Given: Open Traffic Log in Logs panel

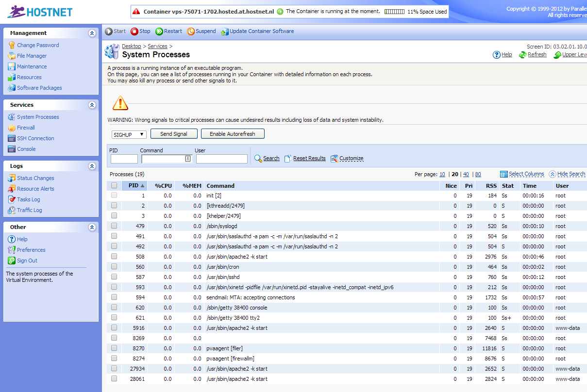Looking at the screenshot, I should tap(29, 210).
